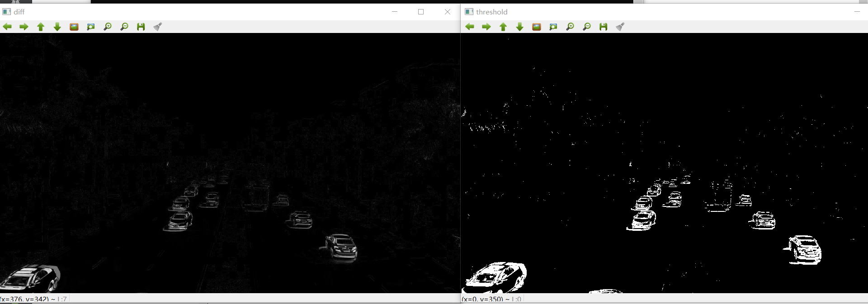Screen dimensions: 868x304
Task: Pan up in the diff window
Action: pos(41,27)
